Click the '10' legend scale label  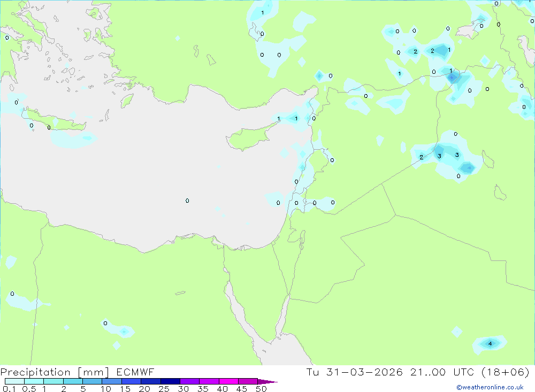click(x=106, y=389)
